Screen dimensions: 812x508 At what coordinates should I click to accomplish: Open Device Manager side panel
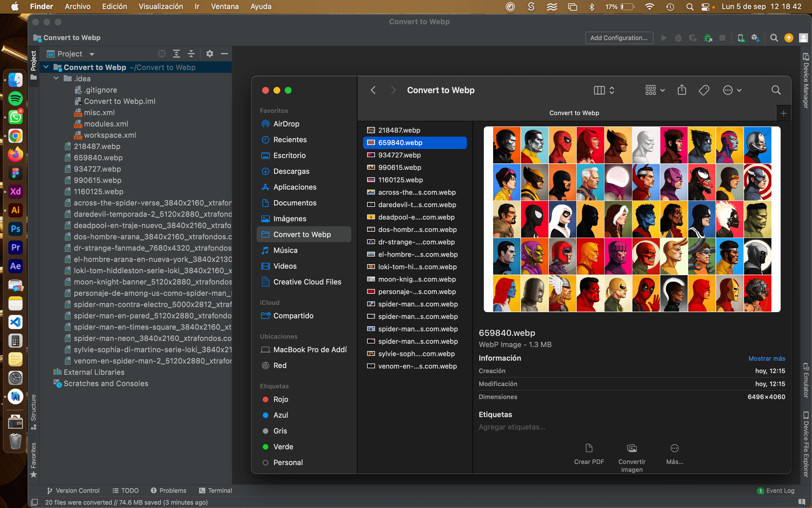pos(806,81)
